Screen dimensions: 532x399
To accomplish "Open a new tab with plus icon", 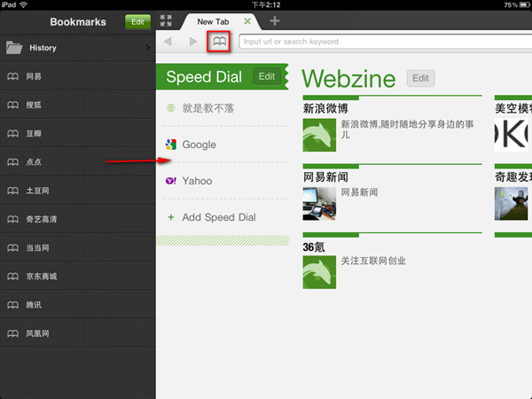I will tap(275, 21).
